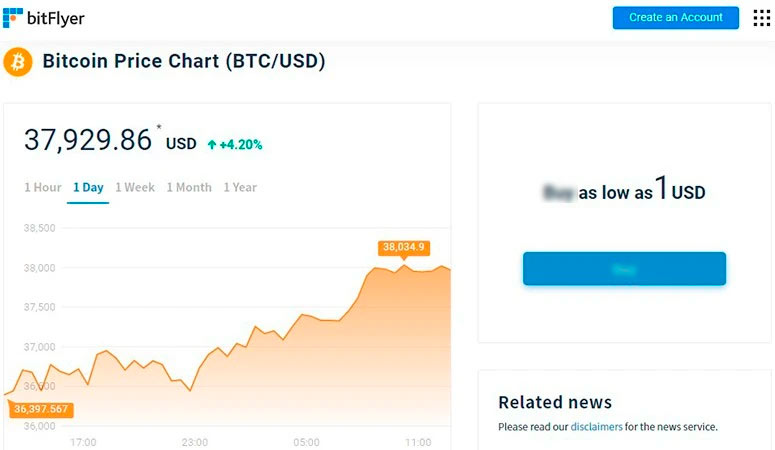The image size is (775, 450).
Task: Click the bitFlyer logo icon
Action: [13, 17]
